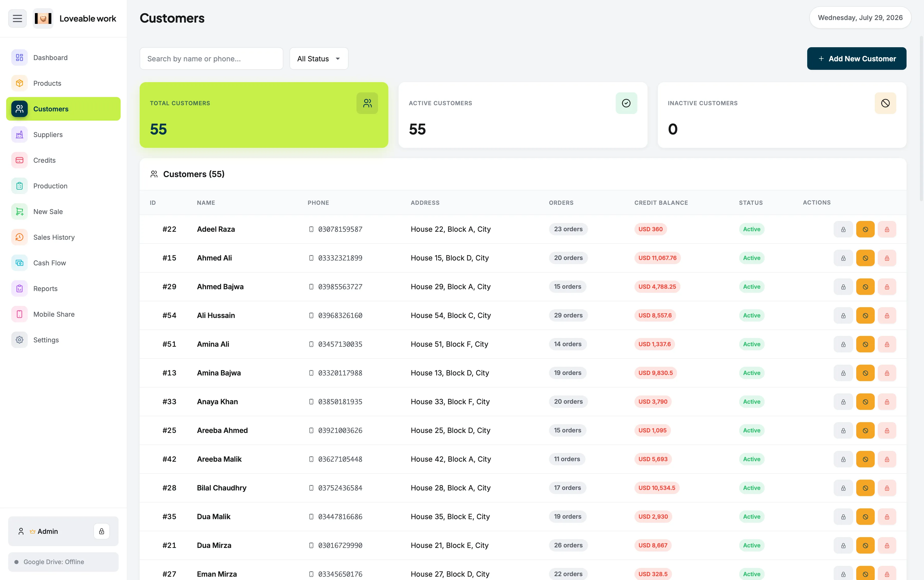Focus the search by name or phone field
The height and width of the screenshot is (580, 924).
(211, 59)
